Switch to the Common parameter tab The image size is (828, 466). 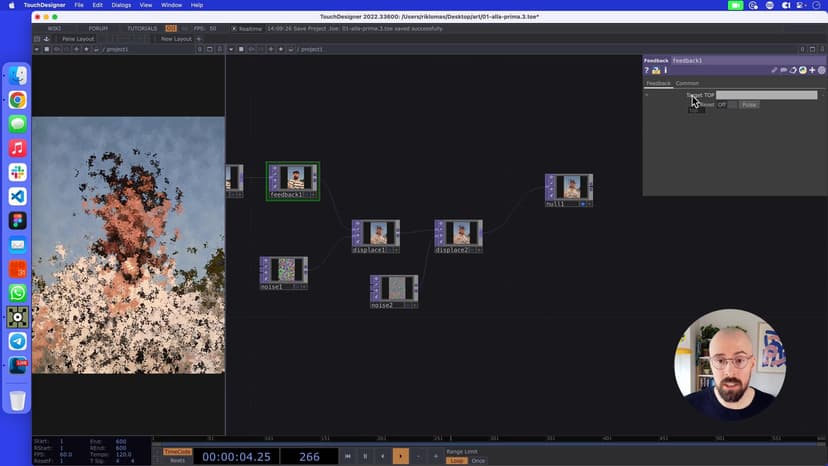pos(687,83)
